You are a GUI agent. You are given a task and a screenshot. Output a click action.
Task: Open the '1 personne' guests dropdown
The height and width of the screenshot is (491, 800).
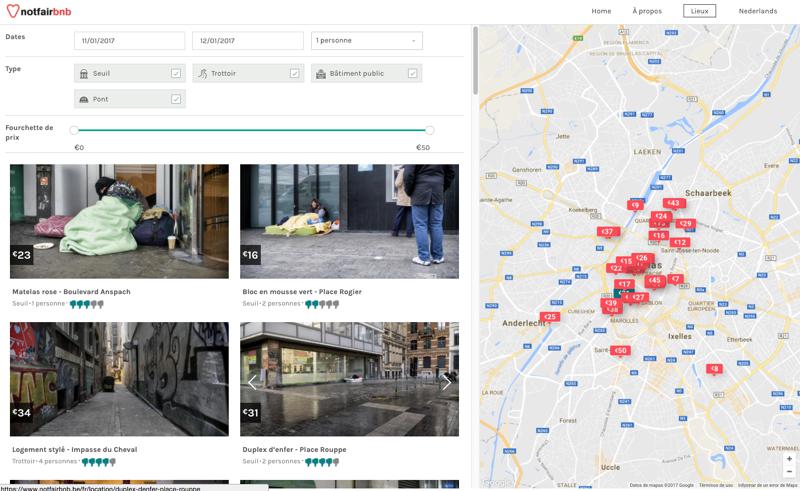point(366,41)
